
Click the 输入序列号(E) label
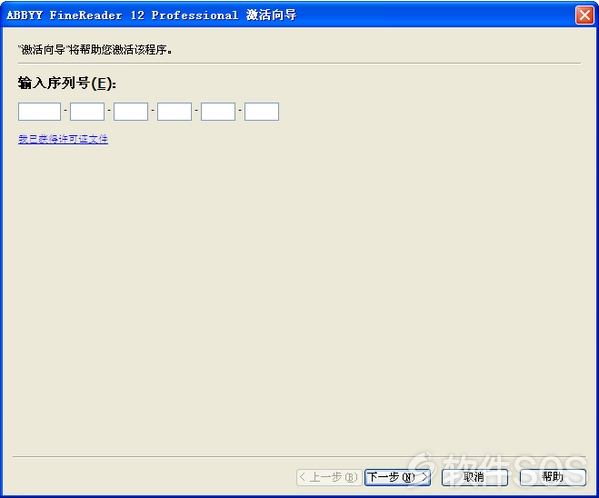[67, 83]
